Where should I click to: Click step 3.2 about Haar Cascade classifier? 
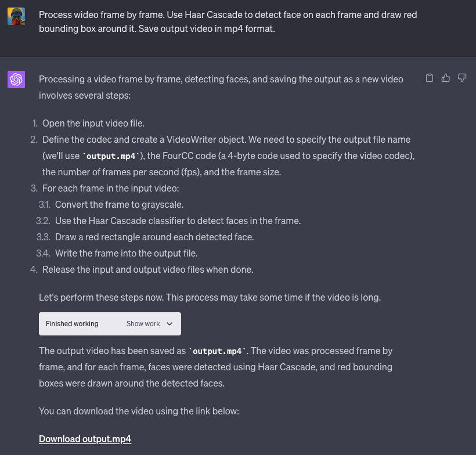coord(178,221)
